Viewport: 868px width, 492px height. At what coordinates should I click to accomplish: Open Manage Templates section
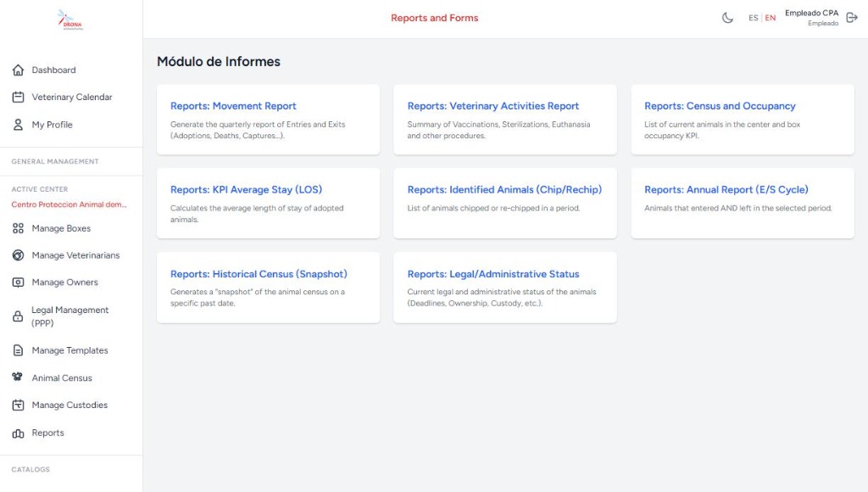coord(71,350)
